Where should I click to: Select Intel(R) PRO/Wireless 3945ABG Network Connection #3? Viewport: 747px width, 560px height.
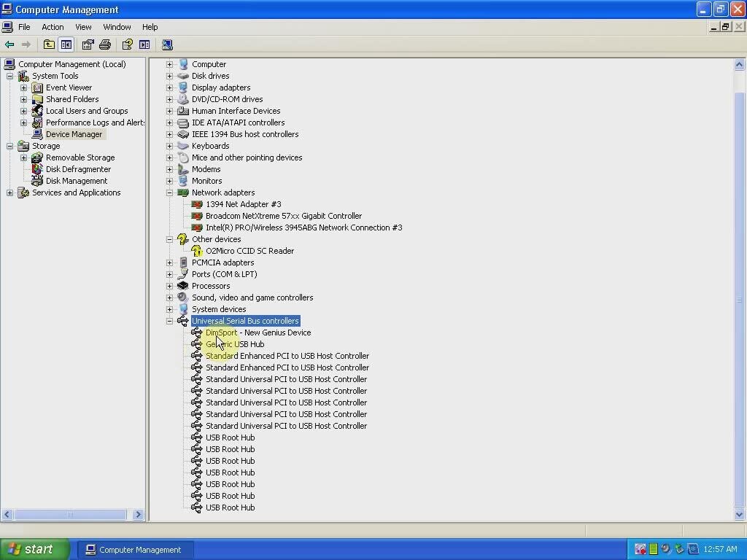304,227
